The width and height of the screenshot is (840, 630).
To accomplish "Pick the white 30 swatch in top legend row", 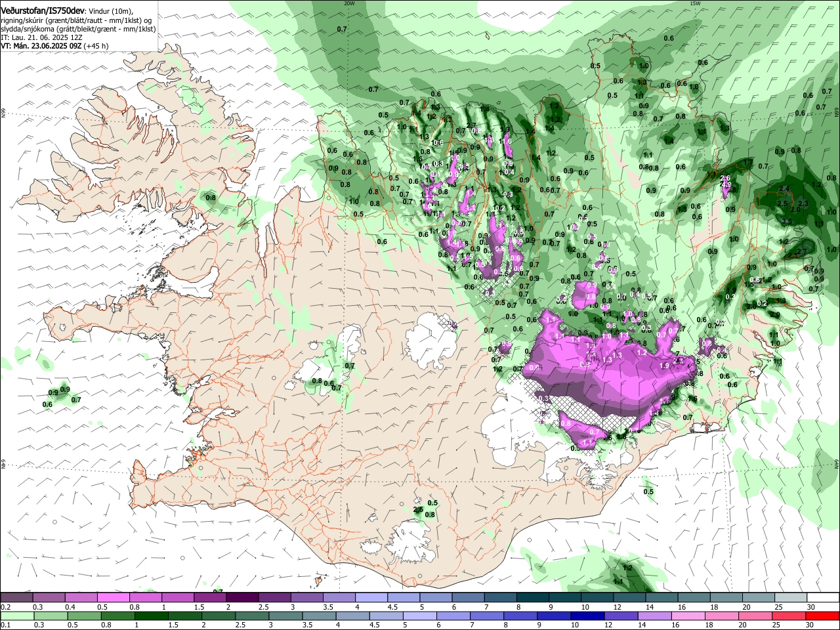I will [x=823, y=598].
